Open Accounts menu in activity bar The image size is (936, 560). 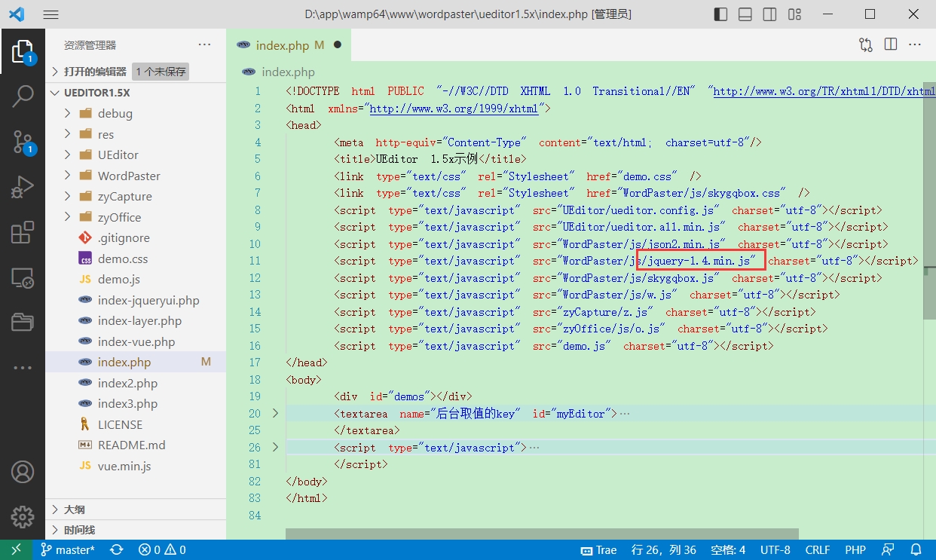[x=23, y=472]
